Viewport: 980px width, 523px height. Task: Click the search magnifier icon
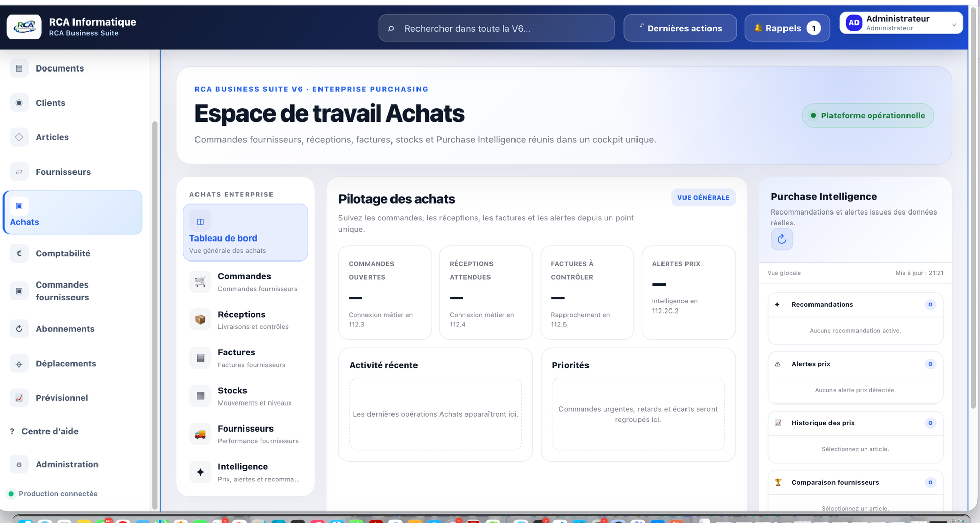(x=391, y=29)
